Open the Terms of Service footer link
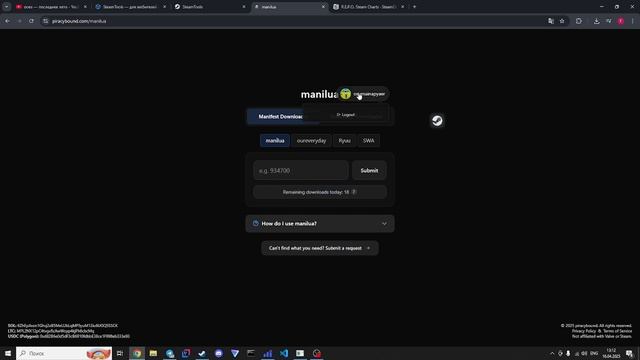The width and height of the screenshot is (640, 360). click(618, 331)
